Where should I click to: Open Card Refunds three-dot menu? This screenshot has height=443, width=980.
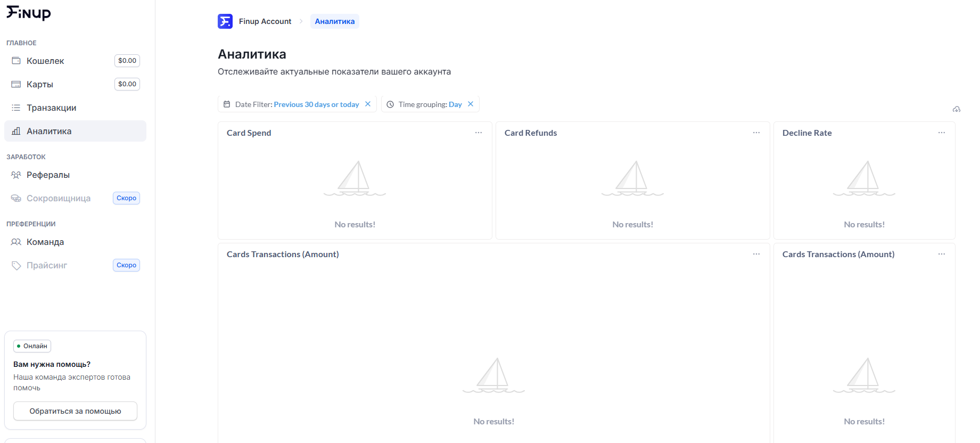click(x=756, y=133)
